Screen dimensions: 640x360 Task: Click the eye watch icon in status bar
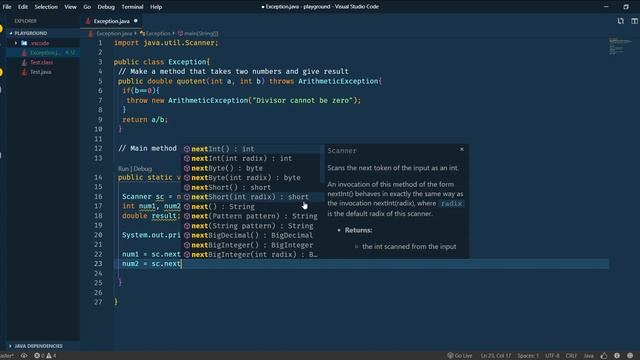coord(24,356)
